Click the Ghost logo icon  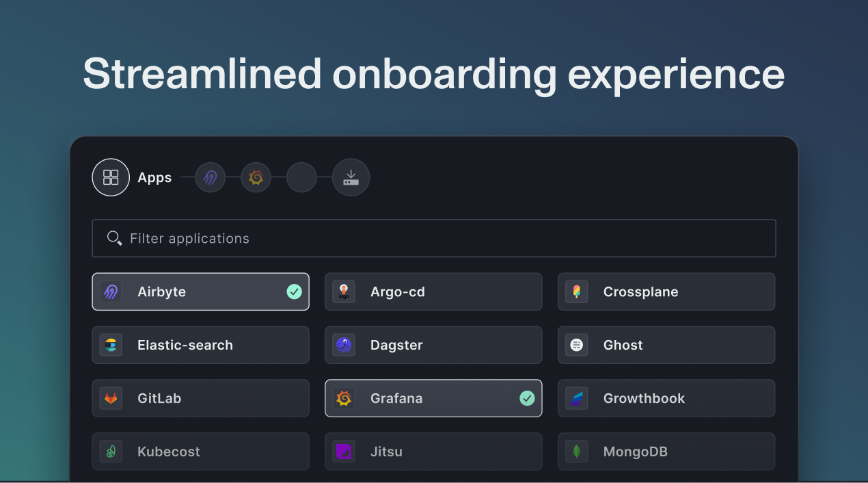tap(577, 345)
